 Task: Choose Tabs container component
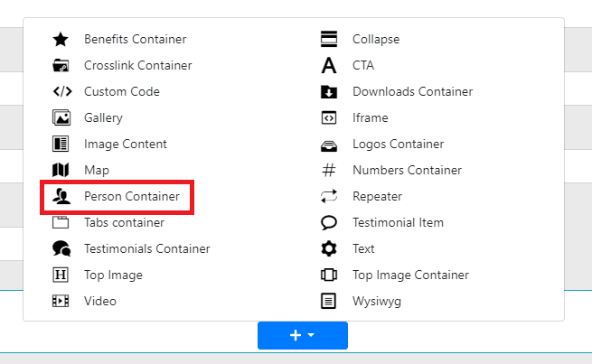click(x=124, y=223)
